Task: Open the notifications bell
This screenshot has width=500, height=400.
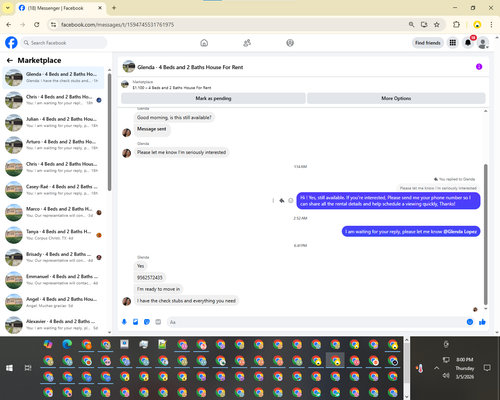Action: click(468, 43)
